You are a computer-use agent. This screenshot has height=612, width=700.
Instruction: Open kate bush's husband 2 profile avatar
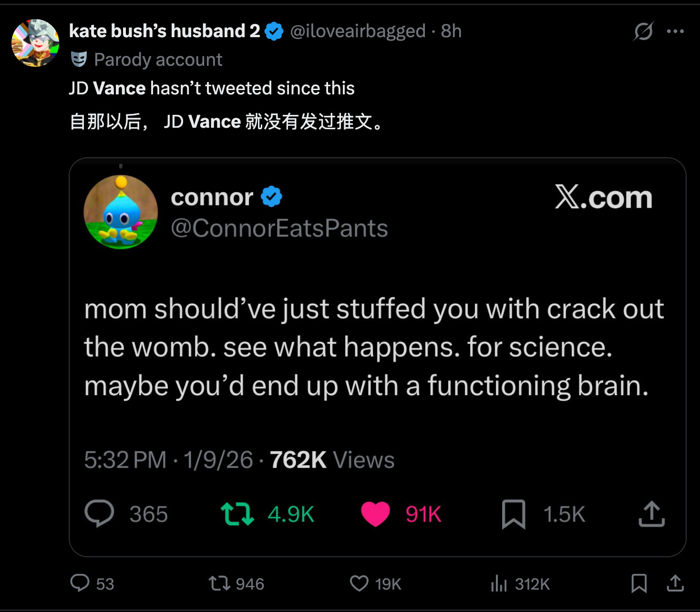coord(35,43)
